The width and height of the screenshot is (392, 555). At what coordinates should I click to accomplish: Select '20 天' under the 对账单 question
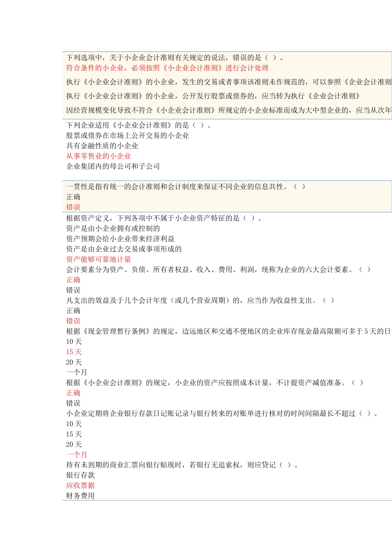[74, 444]
